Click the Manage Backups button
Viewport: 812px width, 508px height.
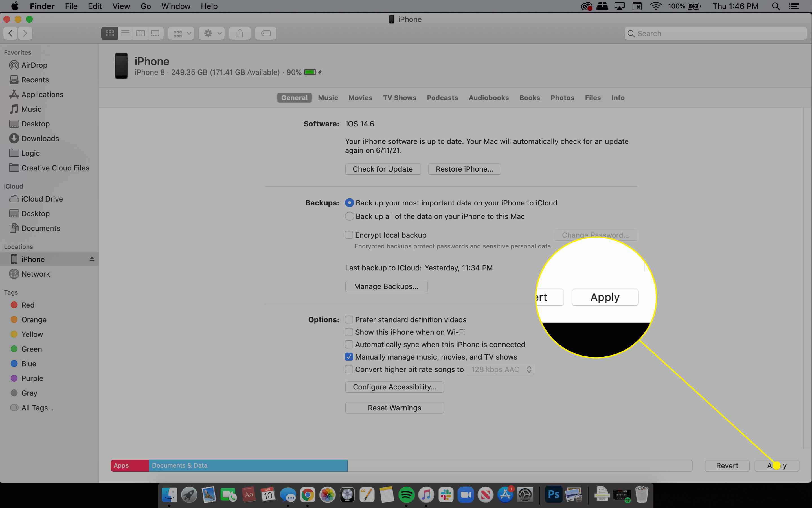[x=386, y=286]
